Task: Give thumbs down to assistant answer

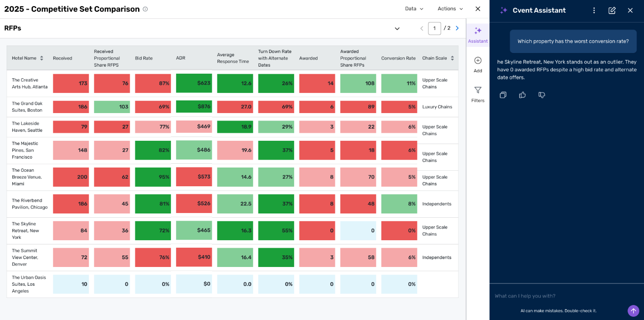Action: click(x=542, y=95)
